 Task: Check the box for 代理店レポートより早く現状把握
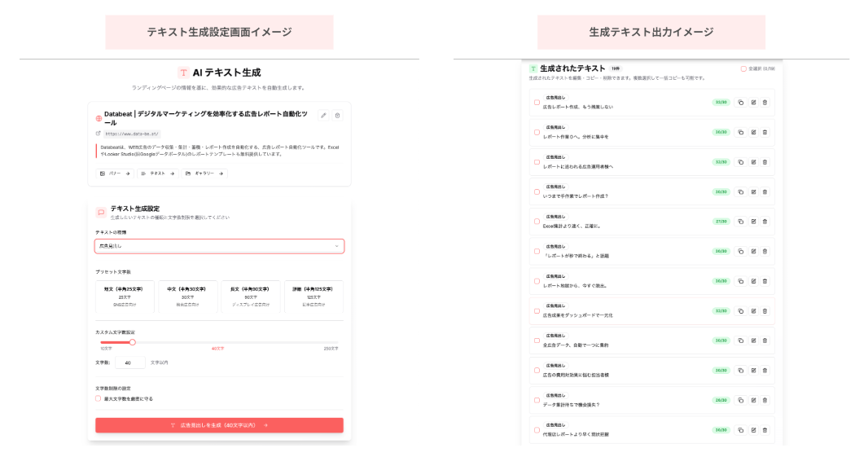tap(537, 430)
